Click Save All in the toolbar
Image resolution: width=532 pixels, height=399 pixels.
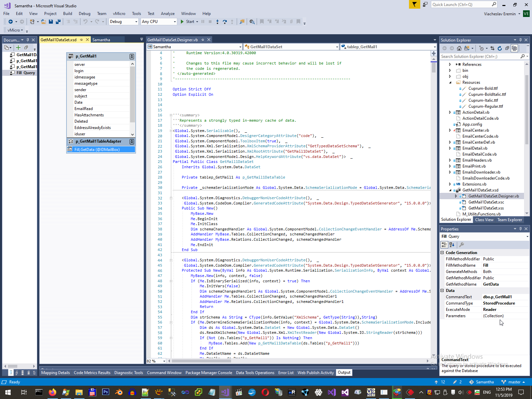pos(58,22)
